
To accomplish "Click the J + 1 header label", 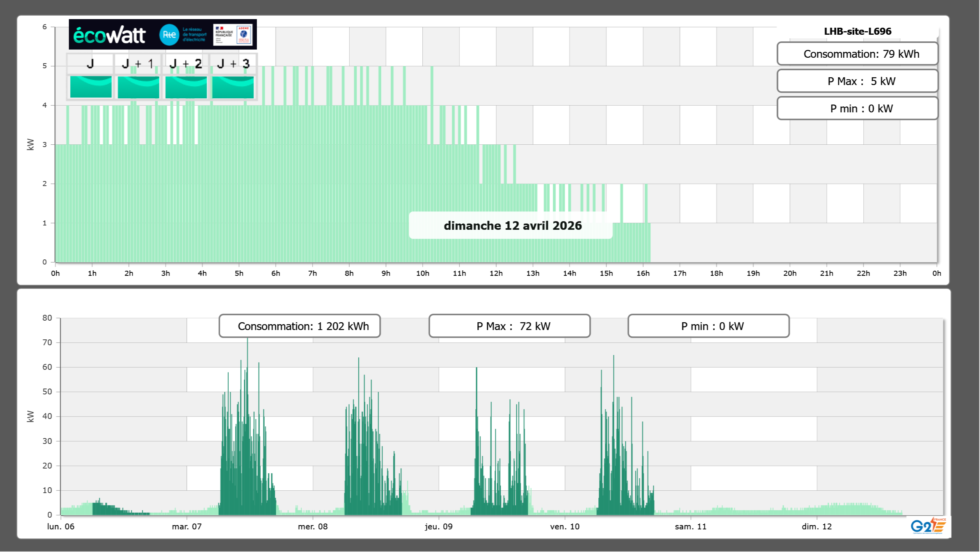I will [138, 64].
